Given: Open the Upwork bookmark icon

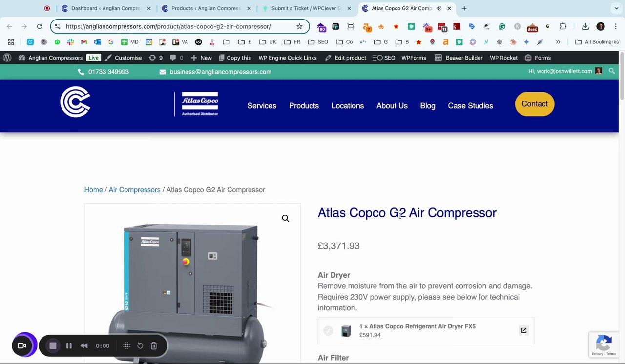Looking at the screenshot, I should (198, 42).
